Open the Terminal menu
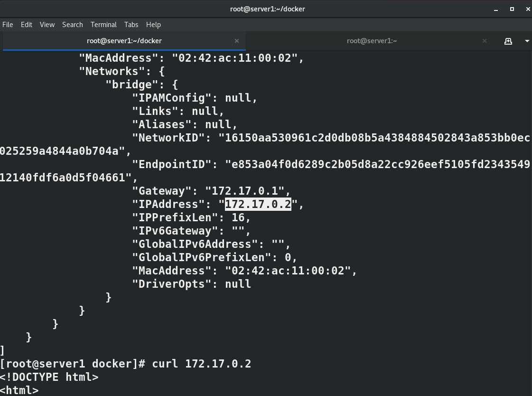The width and height of the screenshot is (532, 396). coord(103,24)
